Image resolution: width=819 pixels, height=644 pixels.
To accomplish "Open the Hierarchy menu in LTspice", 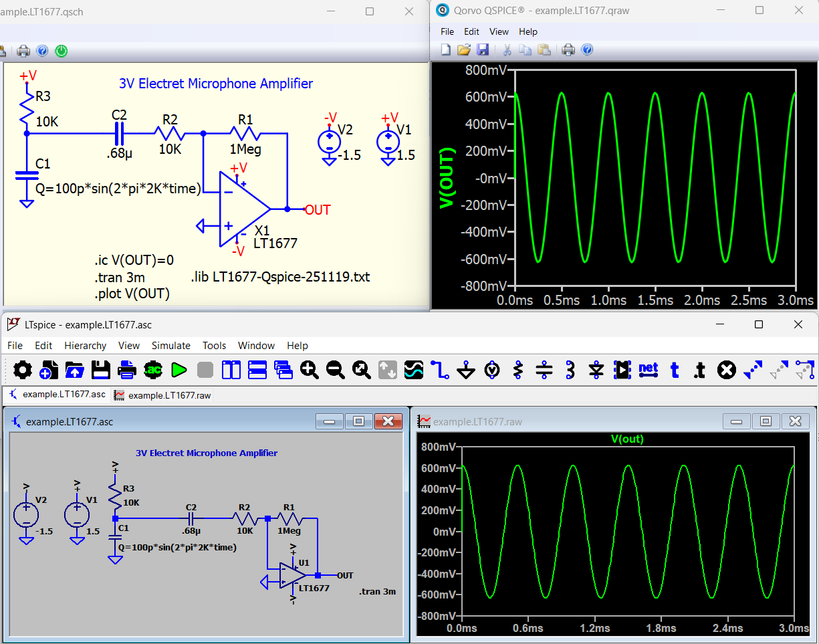I will tap(85, 346).
